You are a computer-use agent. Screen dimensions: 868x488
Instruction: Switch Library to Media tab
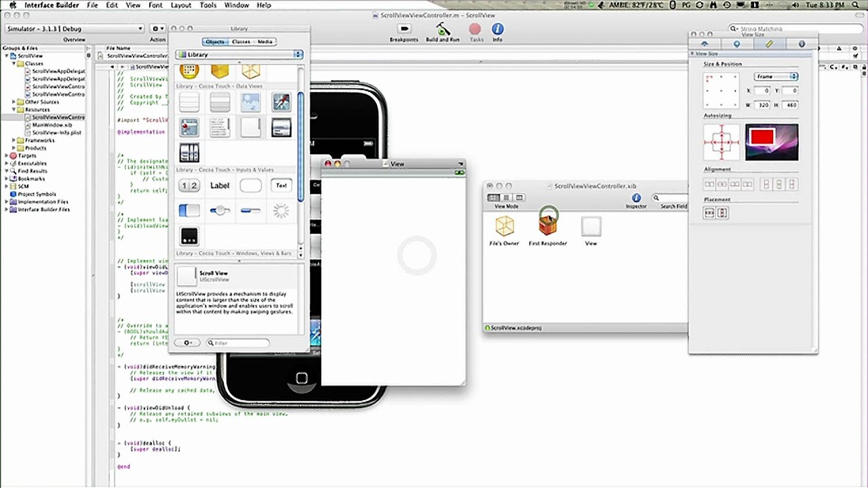[264, 42]
